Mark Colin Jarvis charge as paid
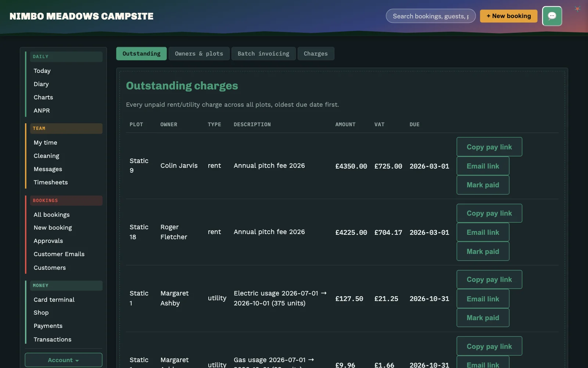The height and width of the screenshot is (368, 588). pos(483,185)
